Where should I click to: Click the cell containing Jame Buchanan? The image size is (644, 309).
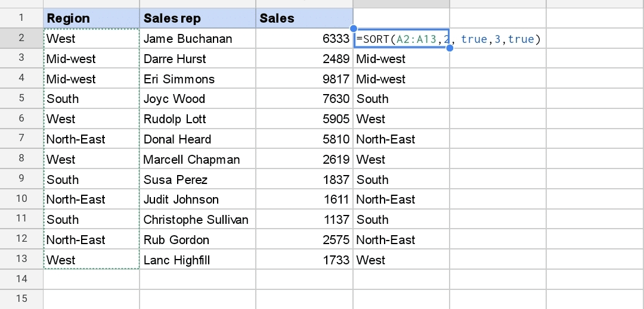(197, 39)
